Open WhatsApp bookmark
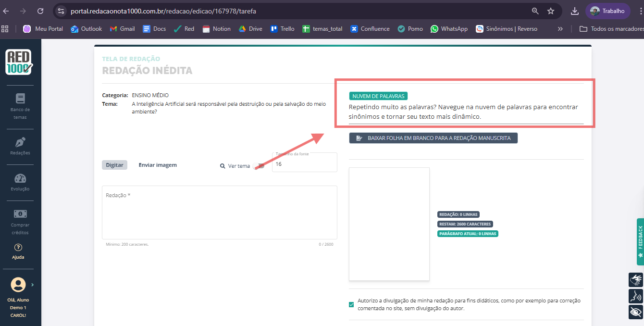 [449, 29]
